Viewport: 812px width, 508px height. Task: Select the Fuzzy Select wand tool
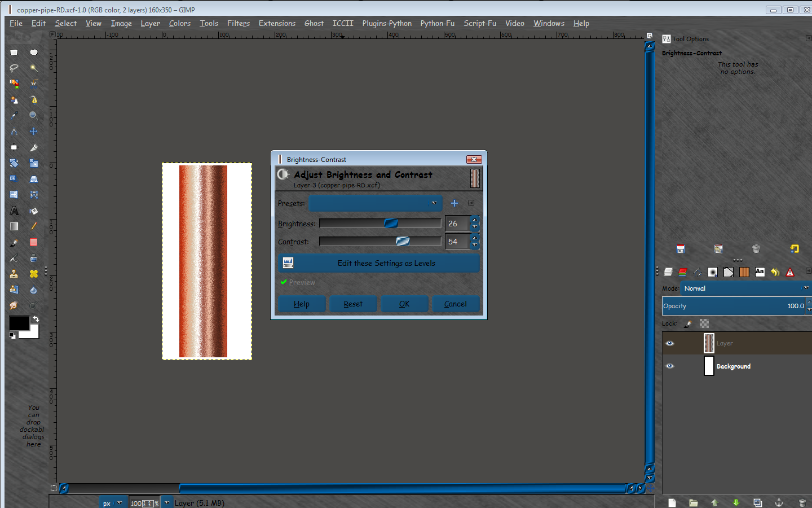[34, 68]
